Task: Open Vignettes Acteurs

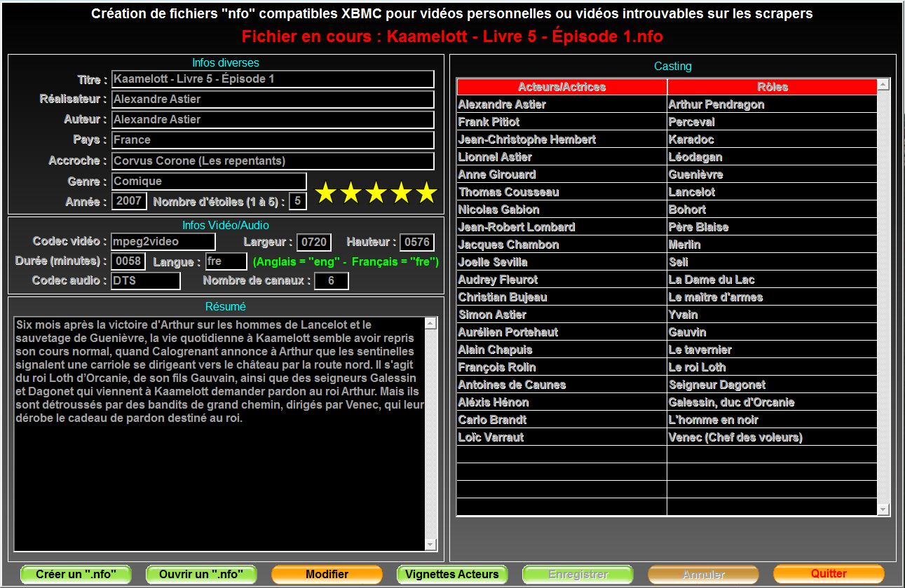Action: (x=452, y=574)
